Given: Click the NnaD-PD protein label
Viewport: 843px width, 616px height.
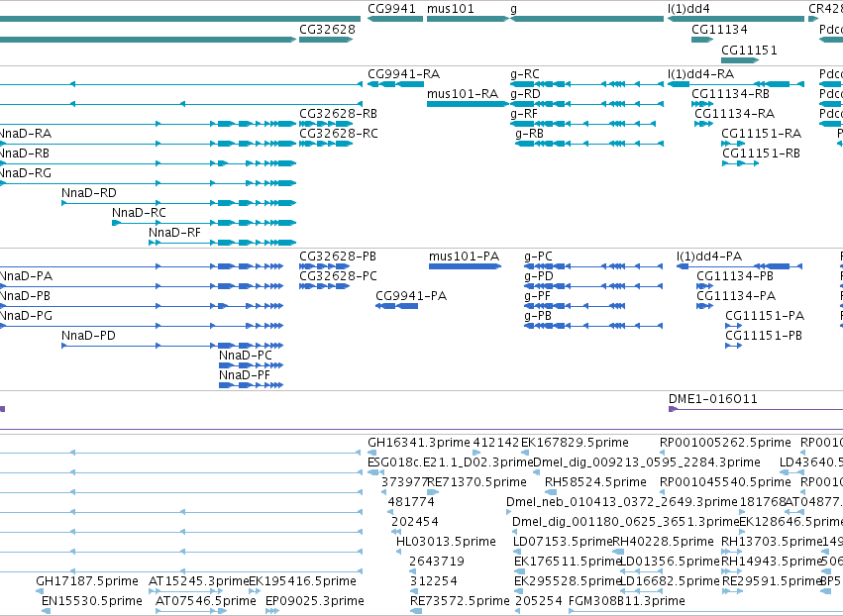Looking at the screenshot, I should point(88,336).
